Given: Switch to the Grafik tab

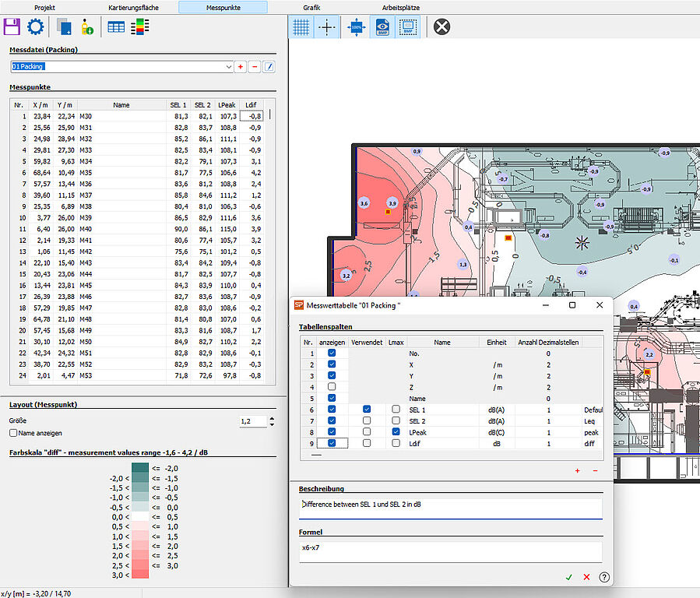Looking at the screenshot, I should point(311,7).
